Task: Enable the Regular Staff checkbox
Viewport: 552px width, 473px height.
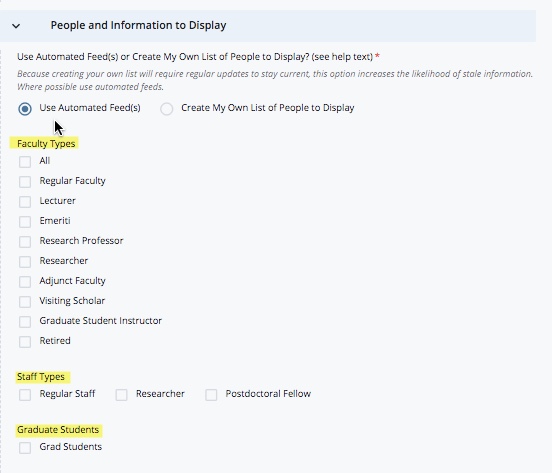Action: pos(25,395)
